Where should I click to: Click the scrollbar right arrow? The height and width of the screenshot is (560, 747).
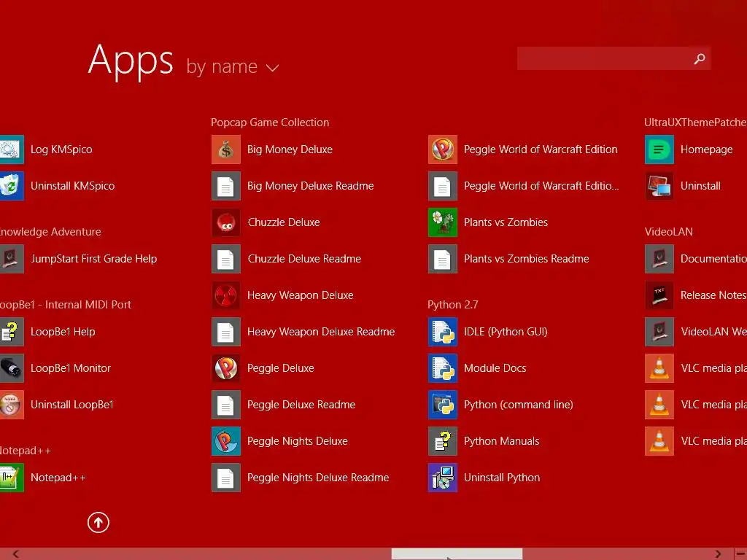pyautogui.click(x=718, y=554)
